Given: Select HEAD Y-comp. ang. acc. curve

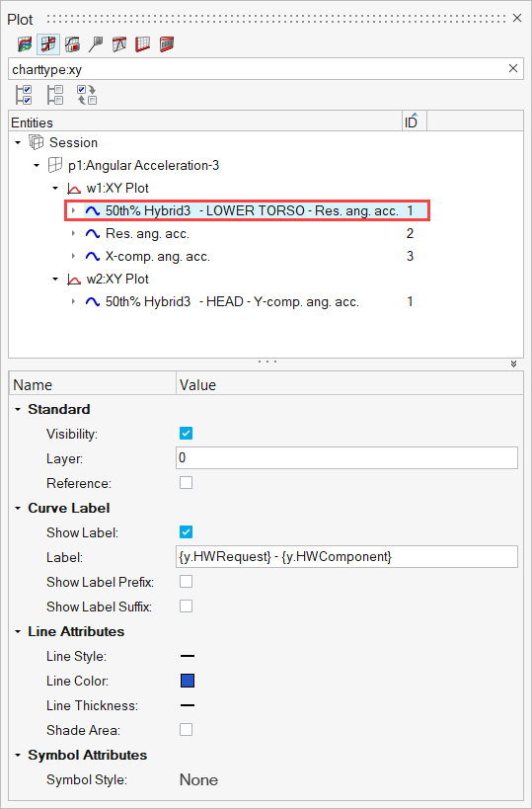Looking at the screenshot, I should pyautogui.click(x=232, y=302).
